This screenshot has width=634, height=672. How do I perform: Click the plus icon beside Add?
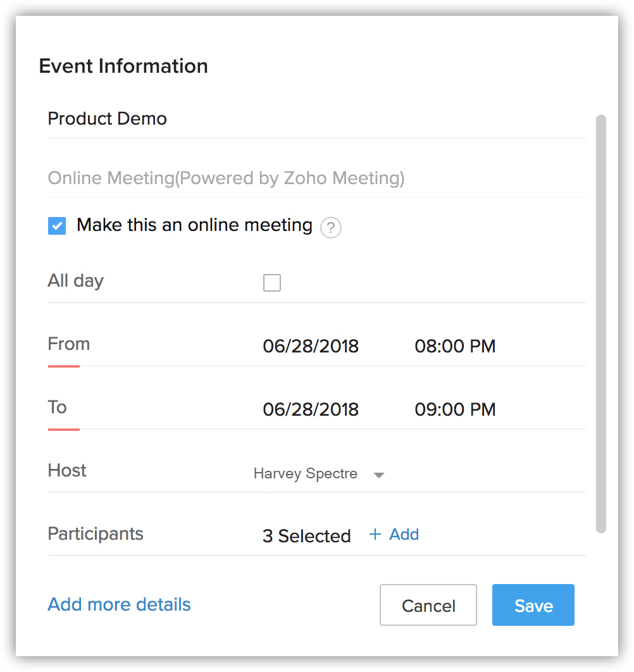pos(375,534)
